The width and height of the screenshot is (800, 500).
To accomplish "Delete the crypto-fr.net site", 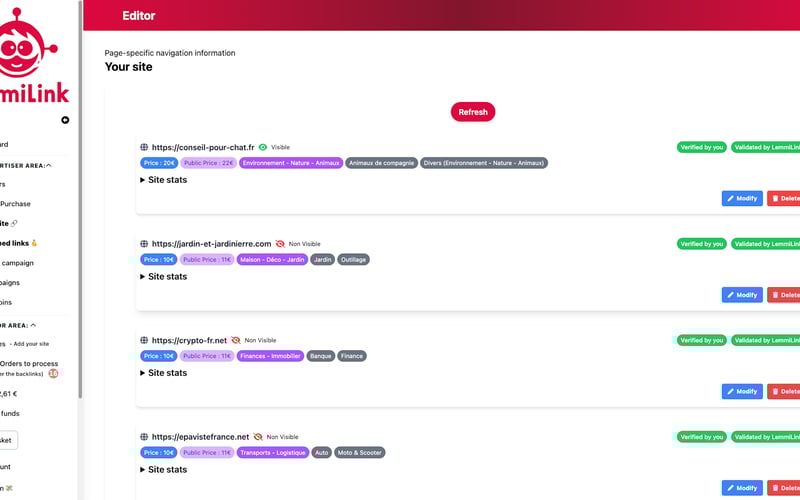I will point(784,391).
